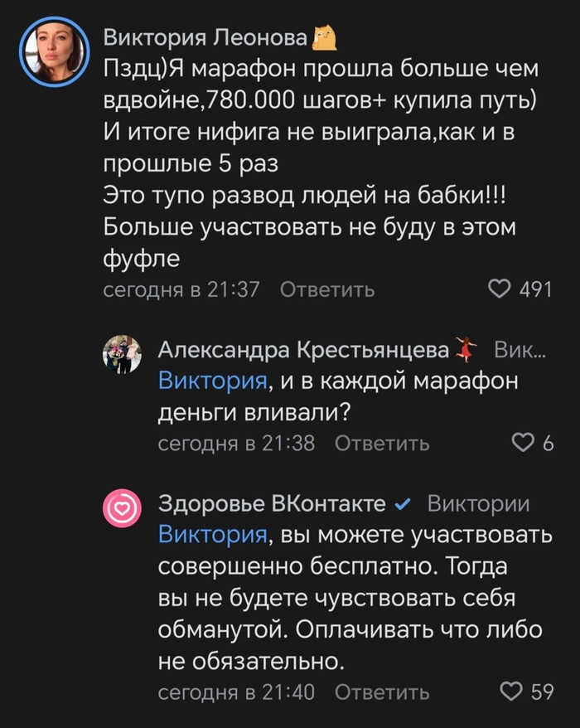Click the 'Виктории' recipient label

click(478, 504)
